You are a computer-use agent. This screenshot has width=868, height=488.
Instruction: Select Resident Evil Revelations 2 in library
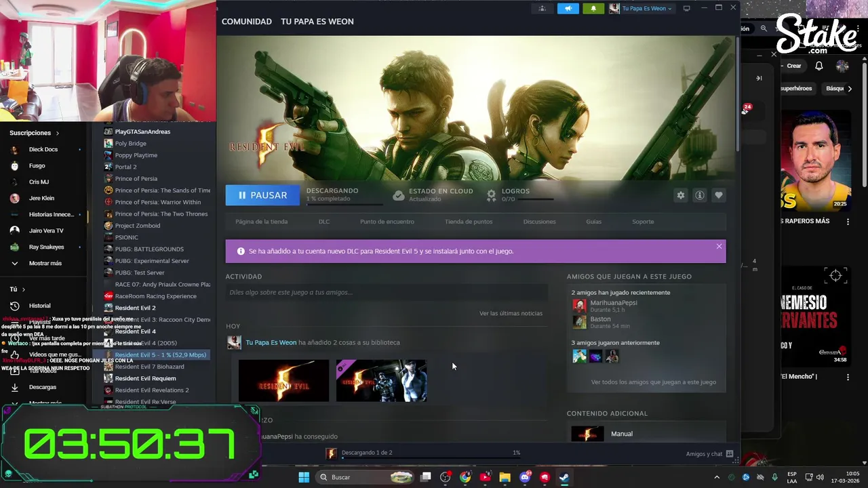pos(152,390)
